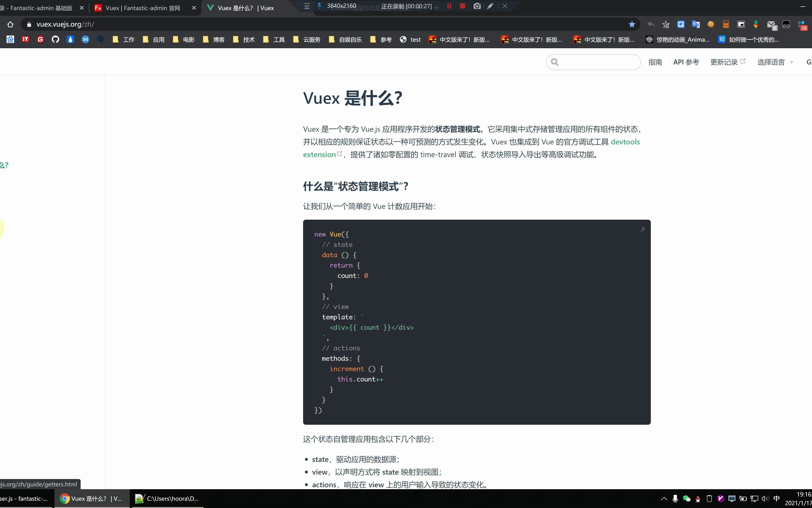Open the 工作 bookmark folder

click(x=124, y=39)
